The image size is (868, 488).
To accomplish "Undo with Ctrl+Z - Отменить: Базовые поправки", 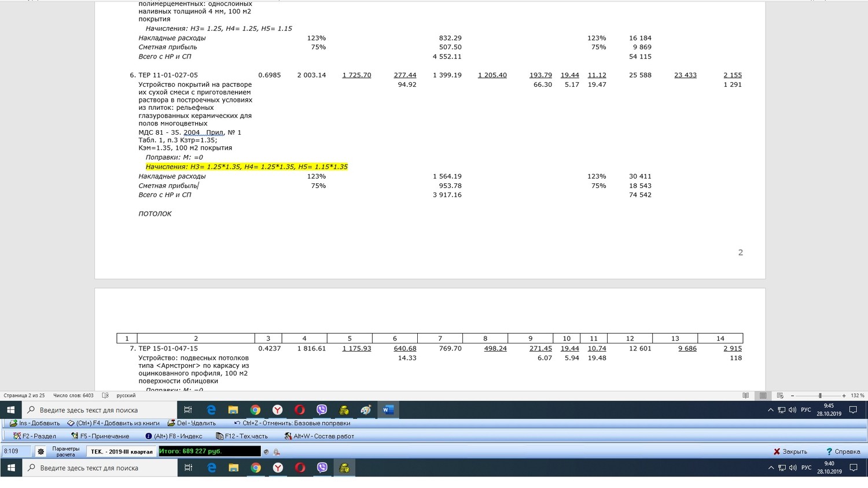I will (292, 423).
